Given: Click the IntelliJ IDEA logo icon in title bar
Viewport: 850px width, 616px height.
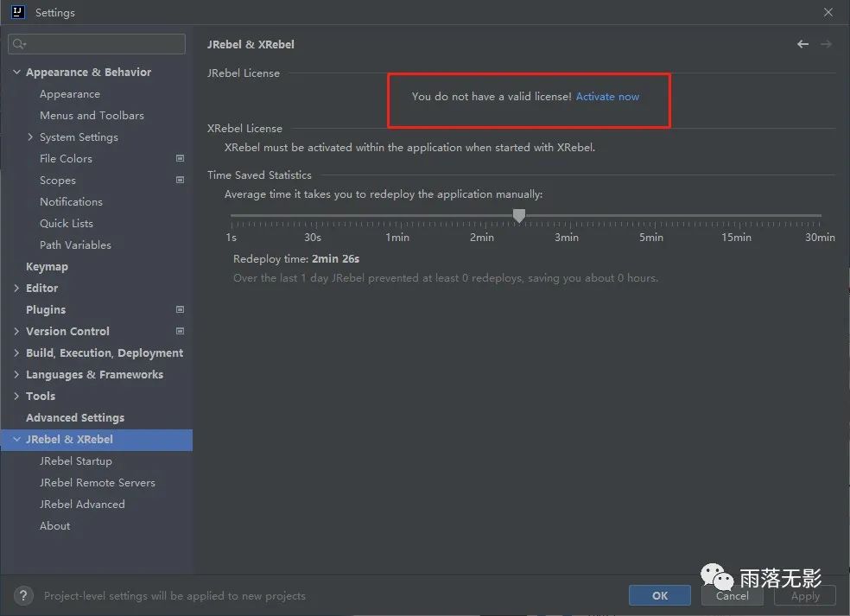Looking at the screenshot, I should 18,12.
